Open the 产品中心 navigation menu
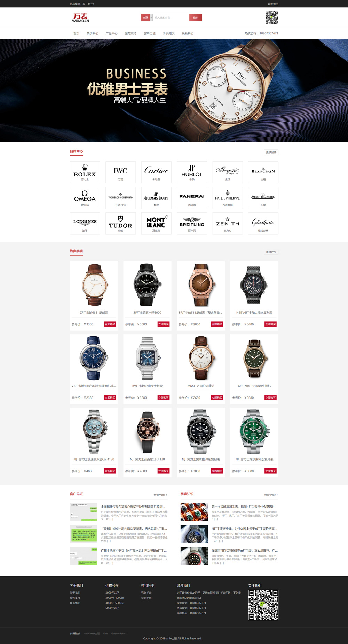The width and height of the screenshot is (348, 644). click(111, 33)
